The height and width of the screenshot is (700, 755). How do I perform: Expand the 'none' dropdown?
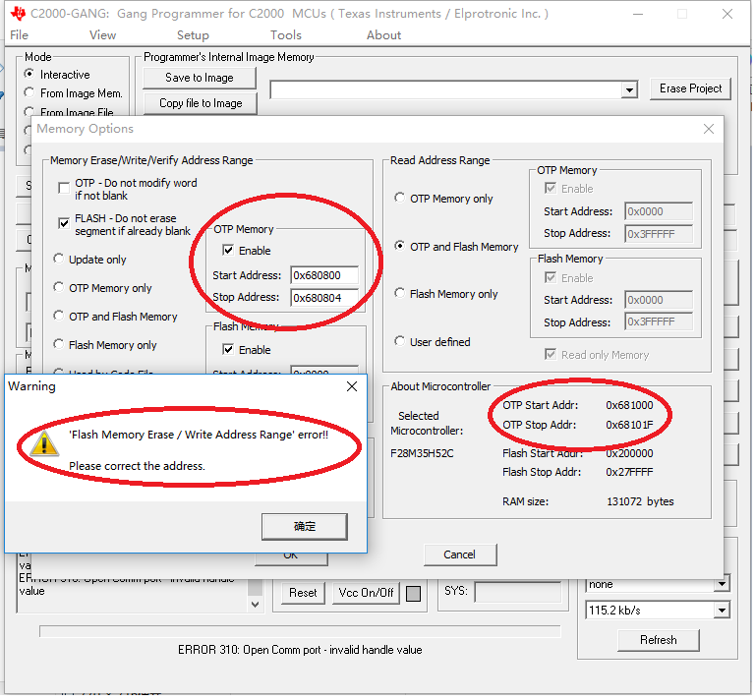(x=722, y=584)
